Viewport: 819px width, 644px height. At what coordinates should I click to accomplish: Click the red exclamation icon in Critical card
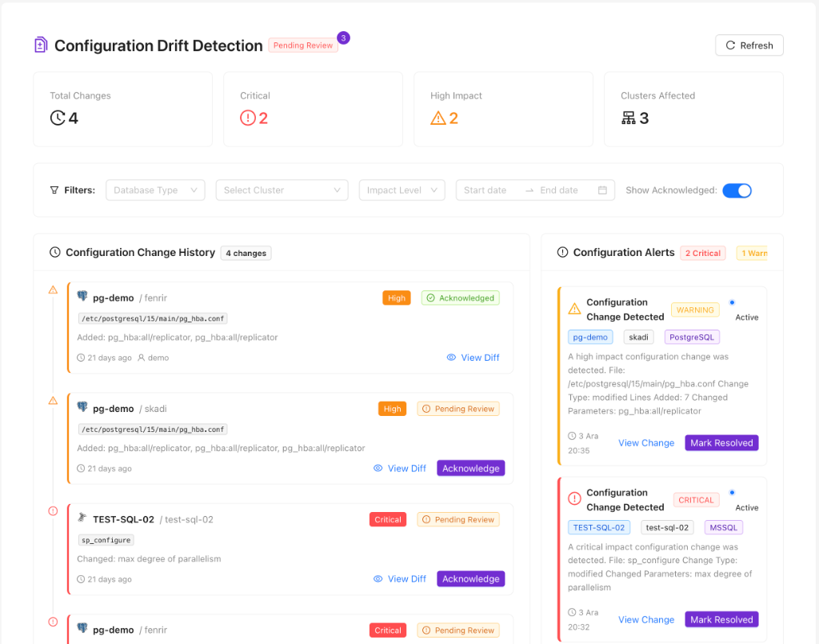click(x=248, y=117)
